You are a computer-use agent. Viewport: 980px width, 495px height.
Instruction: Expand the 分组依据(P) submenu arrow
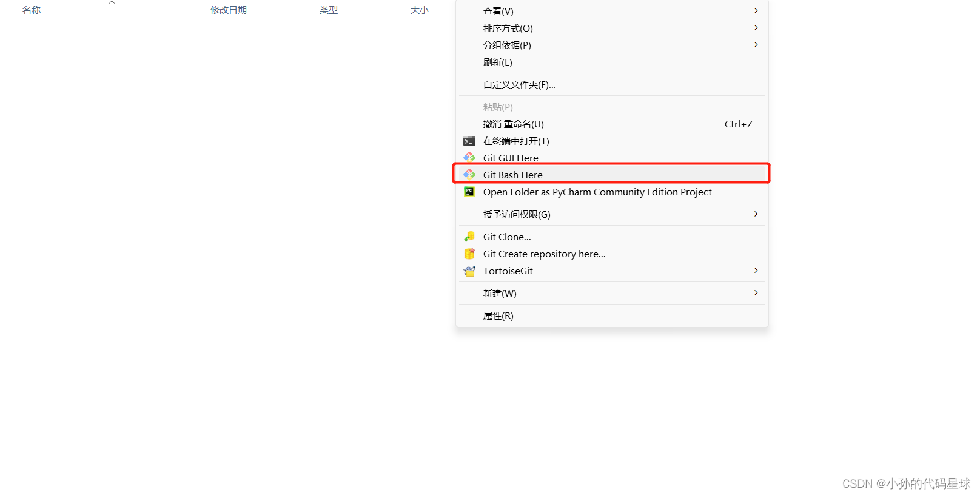756,45
